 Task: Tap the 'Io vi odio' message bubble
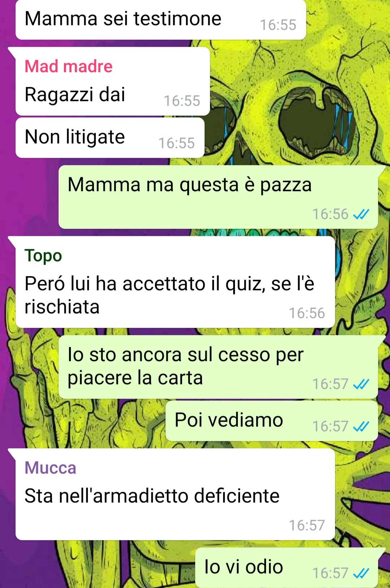287,568
